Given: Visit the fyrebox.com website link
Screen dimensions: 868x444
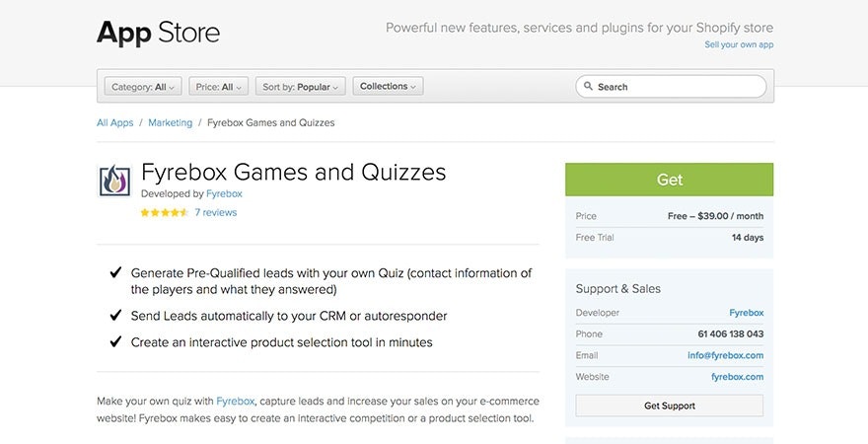Looking at the screenshot, I should (737, 377).
